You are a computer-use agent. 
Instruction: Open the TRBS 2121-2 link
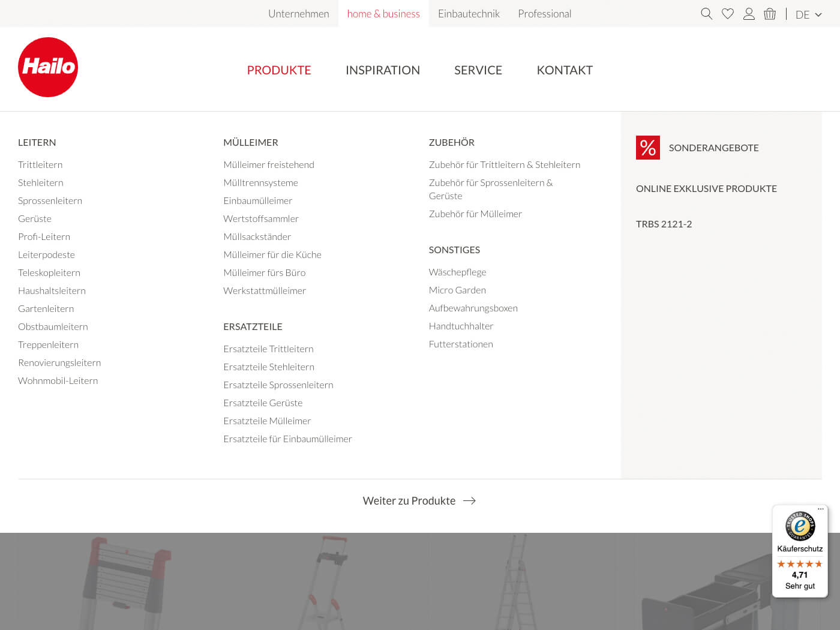pos(664,224)
